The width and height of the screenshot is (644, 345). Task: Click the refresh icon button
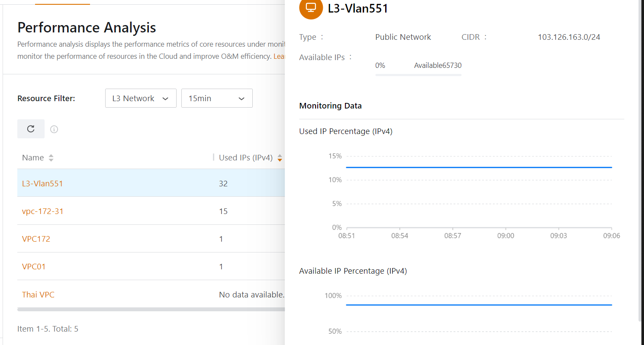tap(31, 129)
